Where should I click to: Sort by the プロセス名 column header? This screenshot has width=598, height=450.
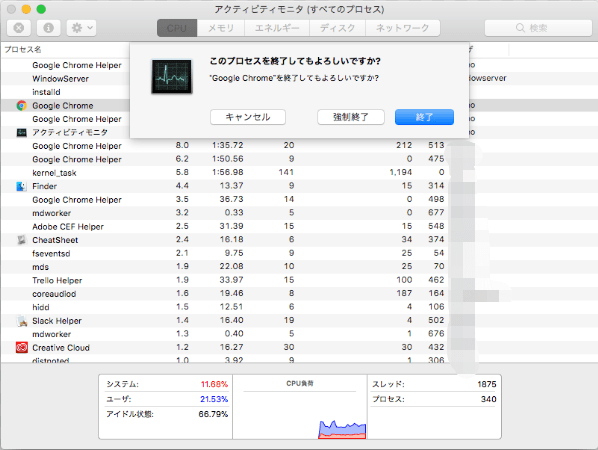[x=23, y=49]
